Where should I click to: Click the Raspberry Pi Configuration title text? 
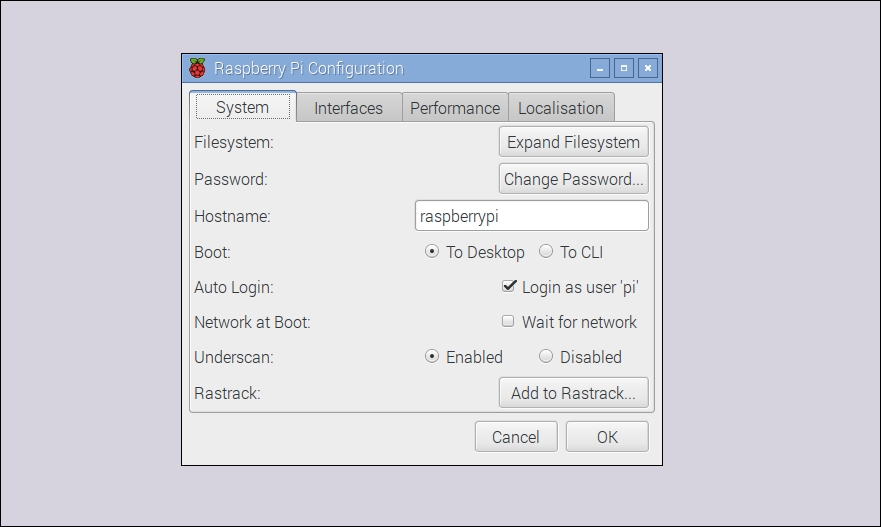[x=308, y=69]
